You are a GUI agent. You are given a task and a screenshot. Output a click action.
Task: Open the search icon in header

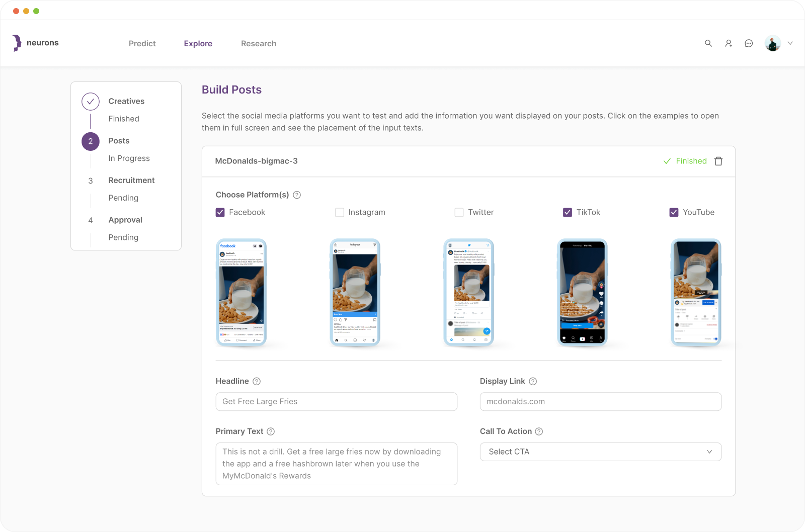(x=708, y=43)
